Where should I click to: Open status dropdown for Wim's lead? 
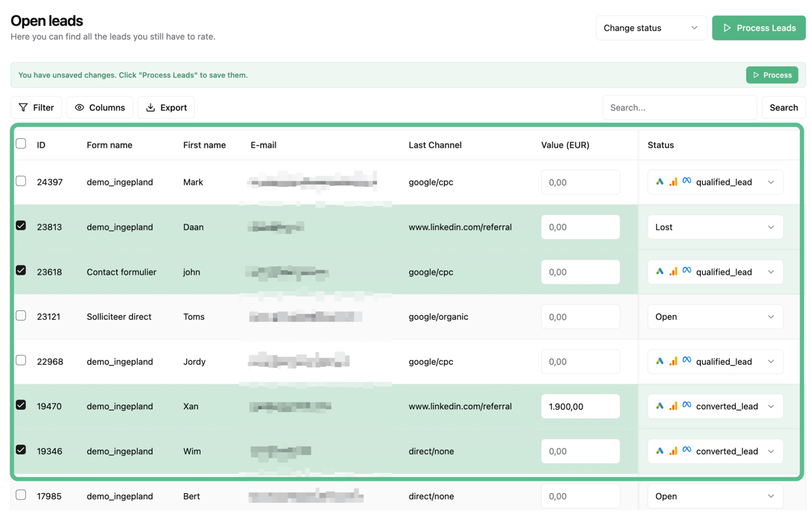[x=715, y=451]
